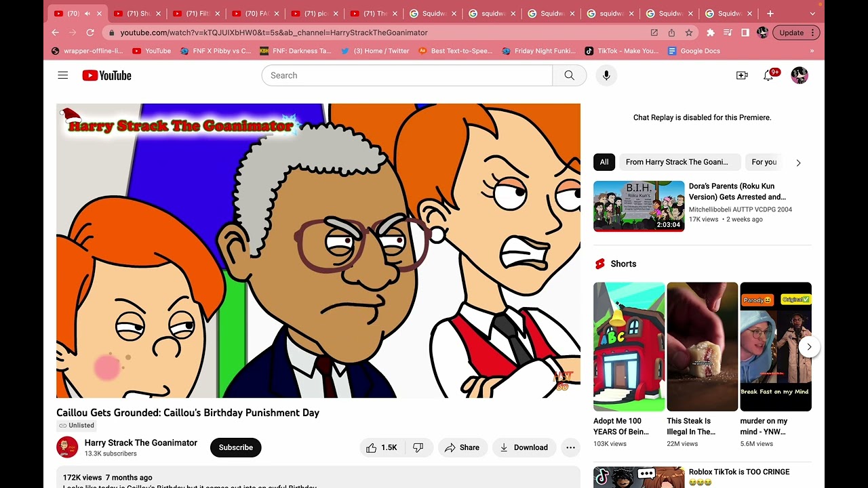This screenshot has width=868, height=488.
Task: Open tab search dropdown chevron
Action: pyautogui.click(x=812, y=14)
